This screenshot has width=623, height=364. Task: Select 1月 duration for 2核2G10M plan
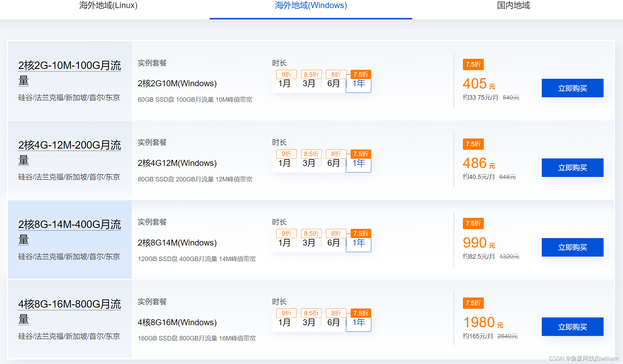284,84
